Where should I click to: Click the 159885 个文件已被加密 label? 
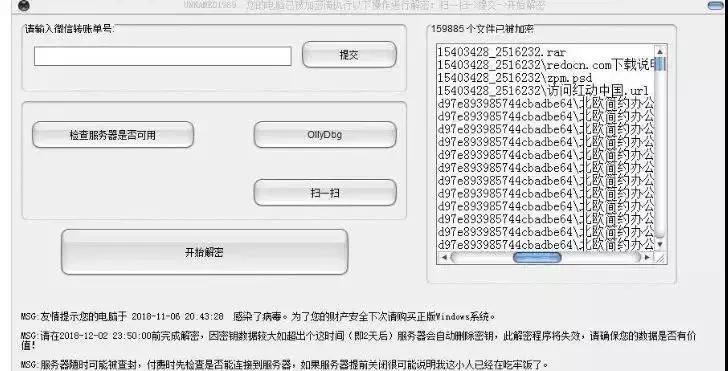tap(482, 29)
